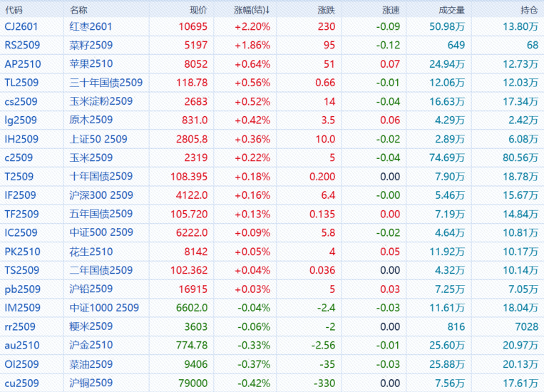Select the 79000 price of 沪铜2509
544x392 pixels.
193,383
